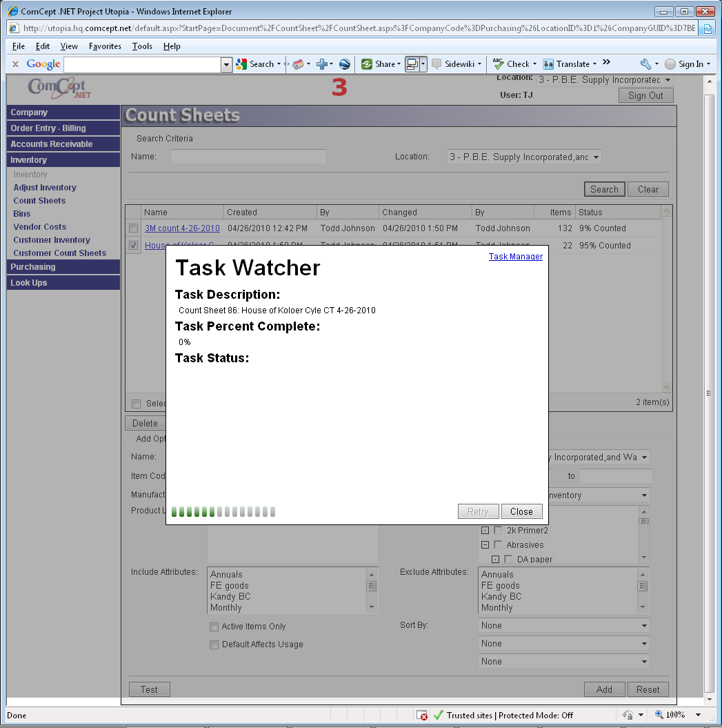Click the Share icon in Google toolbar

[x=367, y=64]
